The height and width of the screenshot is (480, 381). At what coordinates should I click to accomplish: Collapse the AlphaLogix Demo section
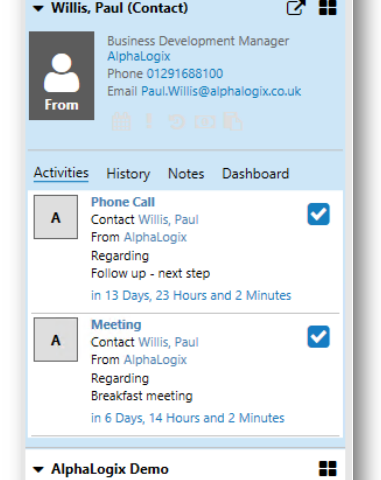click(x=38, y=470)
